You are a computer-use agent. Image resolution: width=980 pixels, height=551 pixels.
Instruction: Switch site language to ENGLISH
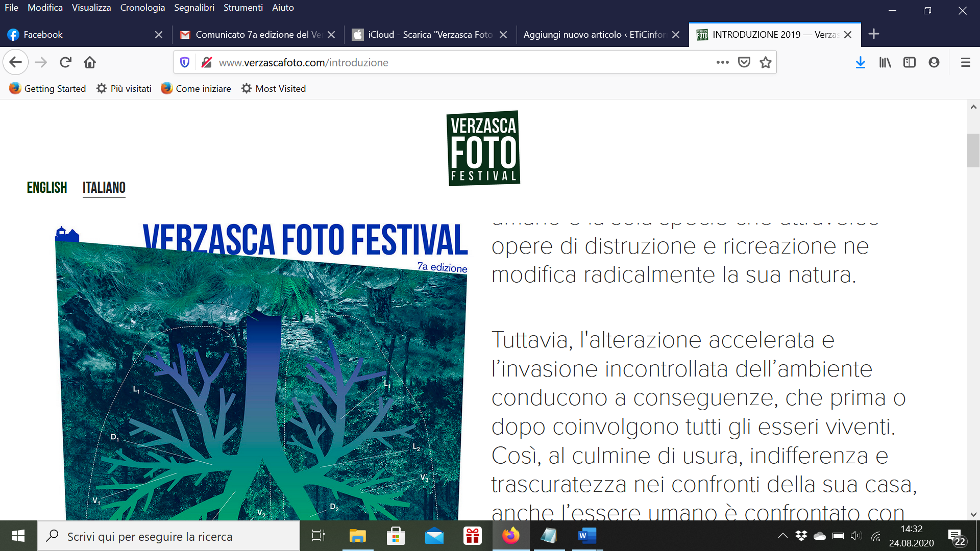pos(47,188)
